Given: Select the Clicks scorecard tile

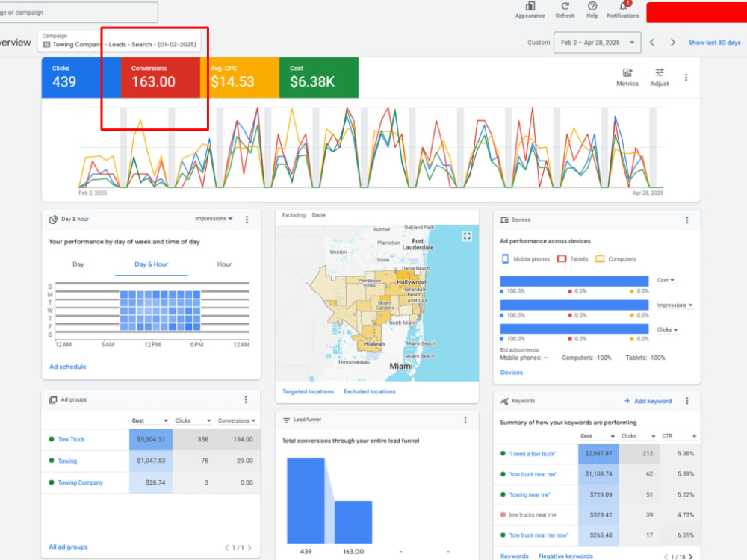Looking at the screenshot, I should (81, 78).
